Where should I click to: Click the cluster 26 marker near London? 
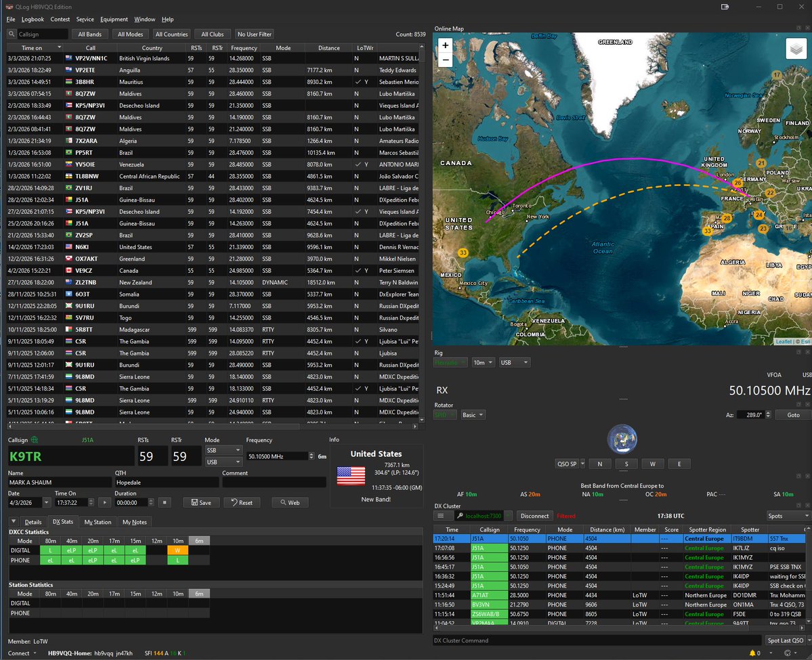738,183
